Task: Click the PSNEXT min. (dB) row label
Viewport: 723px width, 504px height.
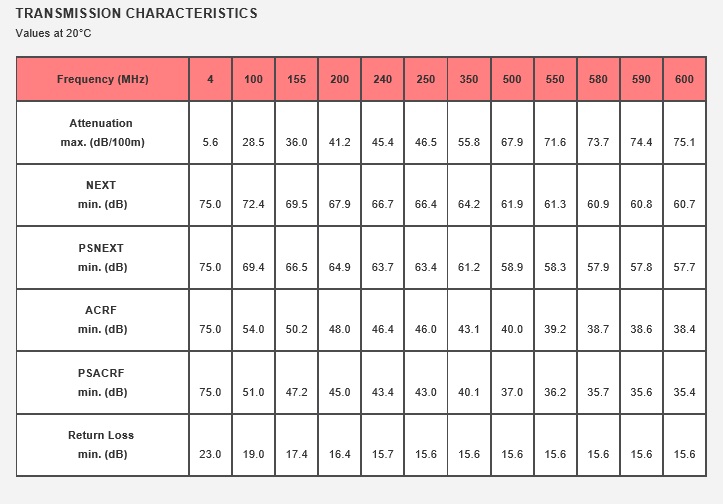Action: tap(102, 258)
